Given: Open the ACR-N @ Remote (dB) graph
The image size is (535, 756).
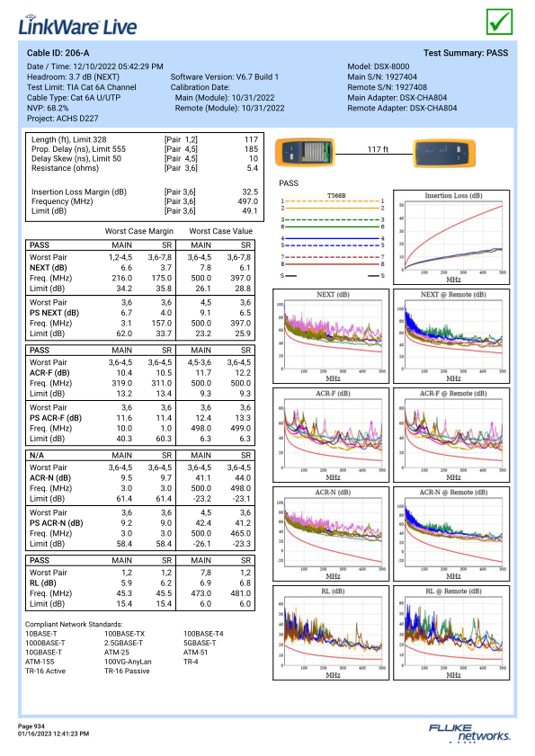Looking at the screenshot, I should click(x=451, y=534).
